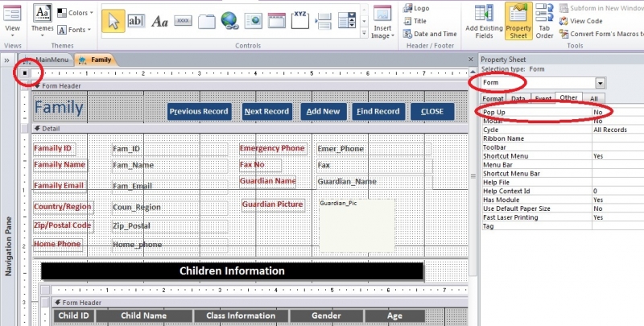
Task: Open Add Existing Fields
Action: pos(485,22)
